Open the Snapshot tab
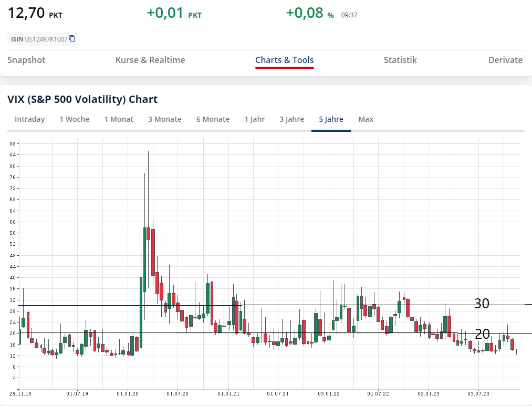The width and height of the screenshot is (532, 406). click(x=26, y=60)
